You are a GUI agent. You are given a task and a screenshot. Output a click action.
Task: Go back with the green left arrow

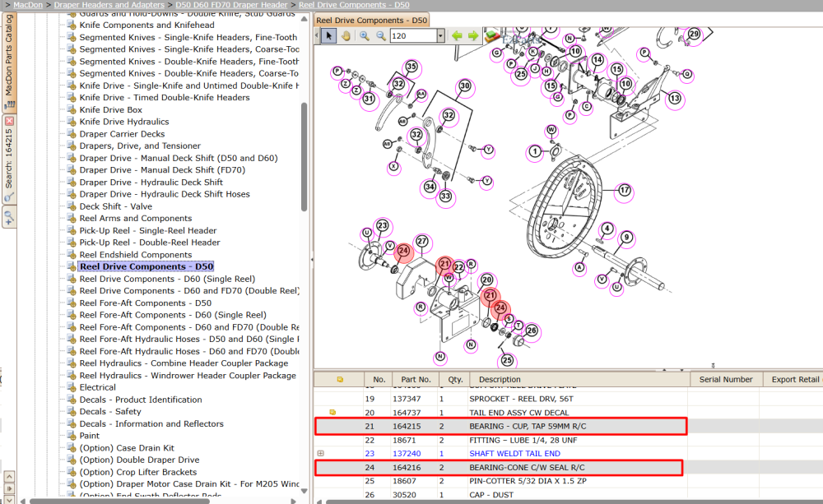[457, 35]
